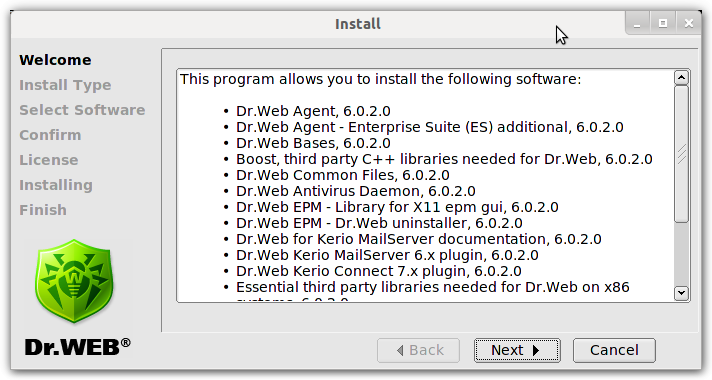Click the green Dr.Web spider shield logo
Screen dimensions: 712x380
(x=74, y=281)
